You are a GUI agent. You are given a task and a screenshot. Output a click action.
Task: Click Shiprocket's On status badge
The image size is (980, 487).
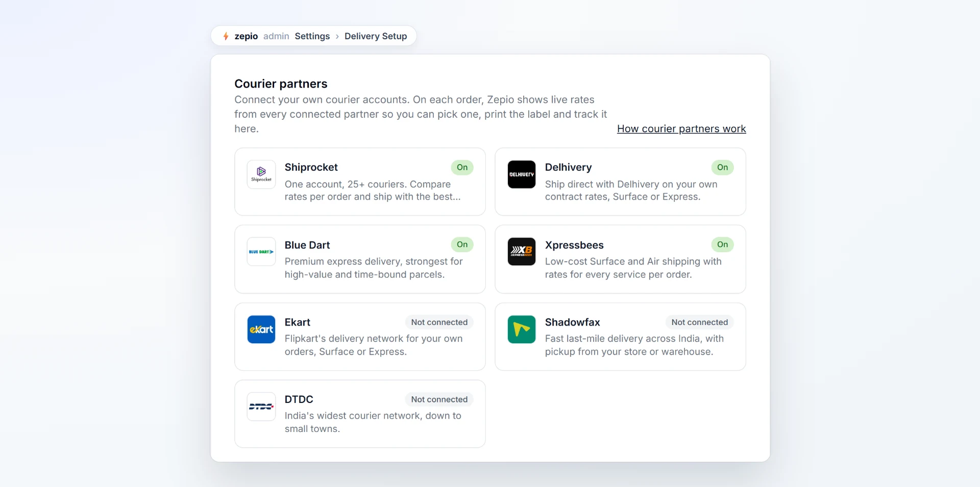[462, 167]
